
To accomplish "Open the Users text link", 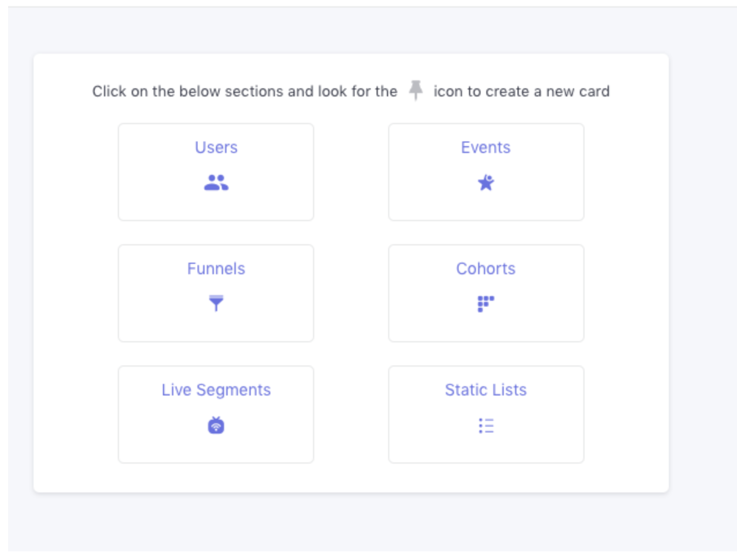I will [216, 148].
